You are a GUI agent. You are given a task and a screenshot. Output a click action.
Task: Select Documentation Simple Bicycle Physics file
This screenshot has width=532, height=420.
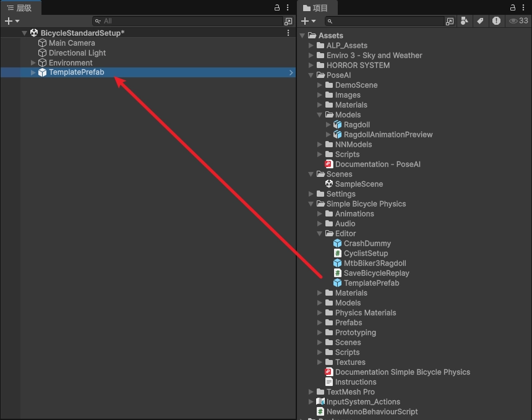[x=402, y=372]
